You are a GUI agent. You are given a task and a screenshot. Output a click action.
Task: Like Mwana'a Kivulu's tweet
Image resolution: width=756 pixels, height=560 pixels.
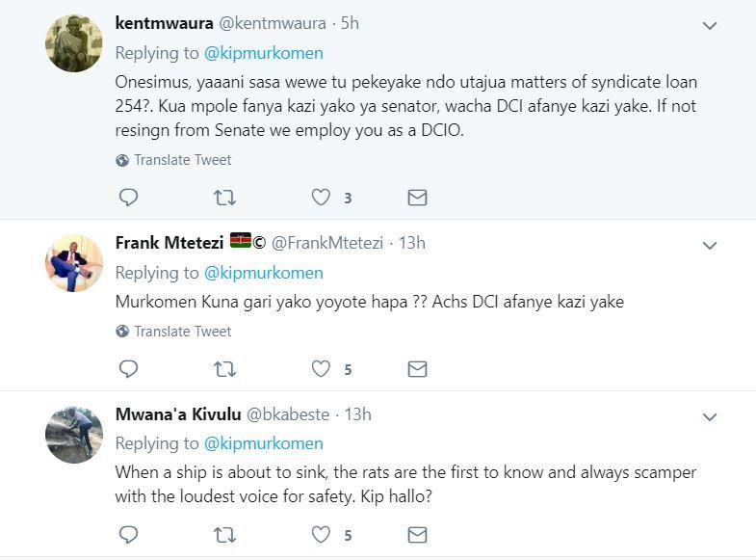(322, 534)
